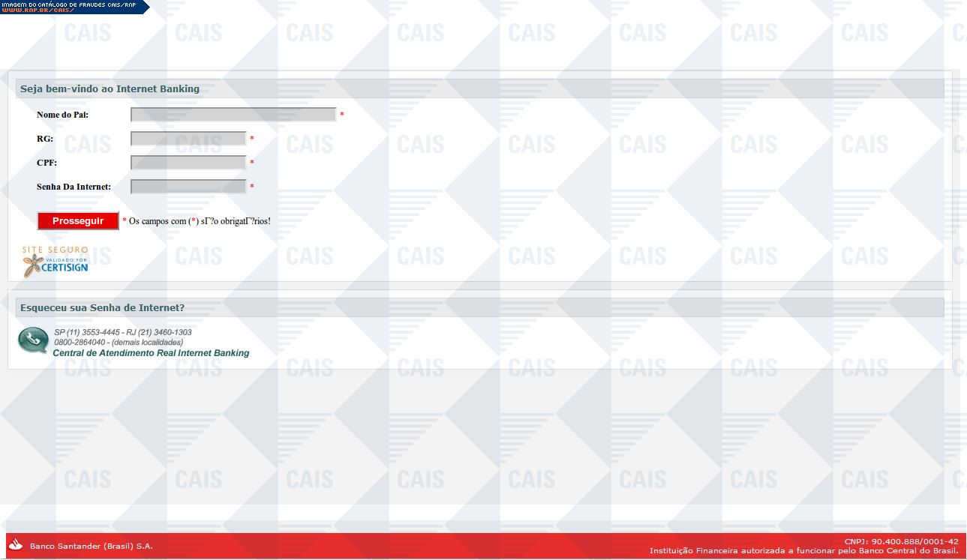Image resolution: width=967 pixels, height=560 pixels.
Task: Click the Senha Da Internet password field
Action: coord(188,187)
